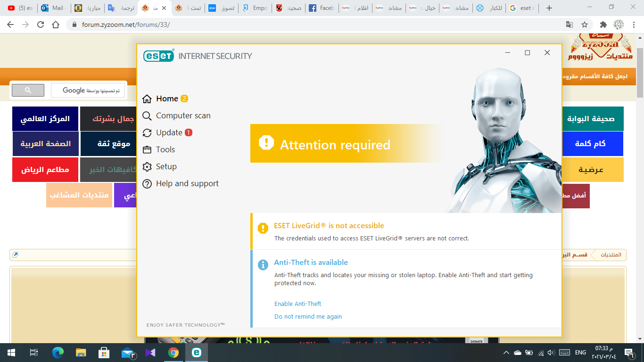Switch to the Google eset tab
This screenshot has height=362, width=644.
click(x=522, y=8)
